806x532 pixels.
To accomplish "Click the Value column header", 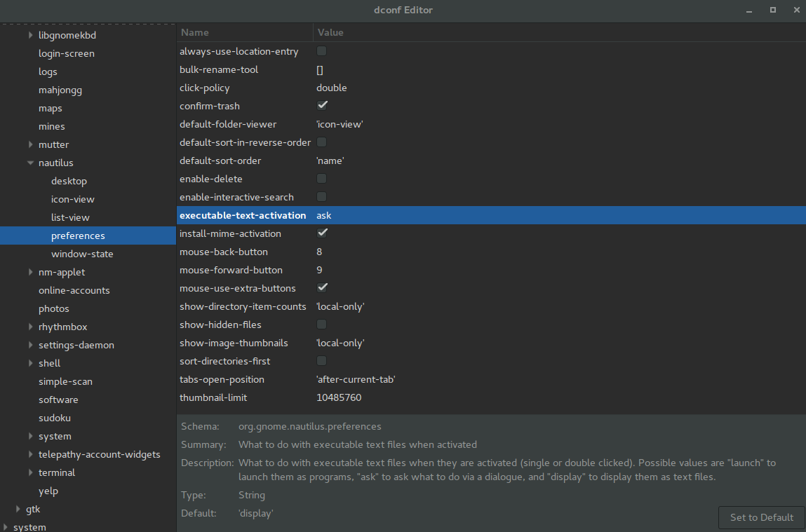I will (559, 32).
